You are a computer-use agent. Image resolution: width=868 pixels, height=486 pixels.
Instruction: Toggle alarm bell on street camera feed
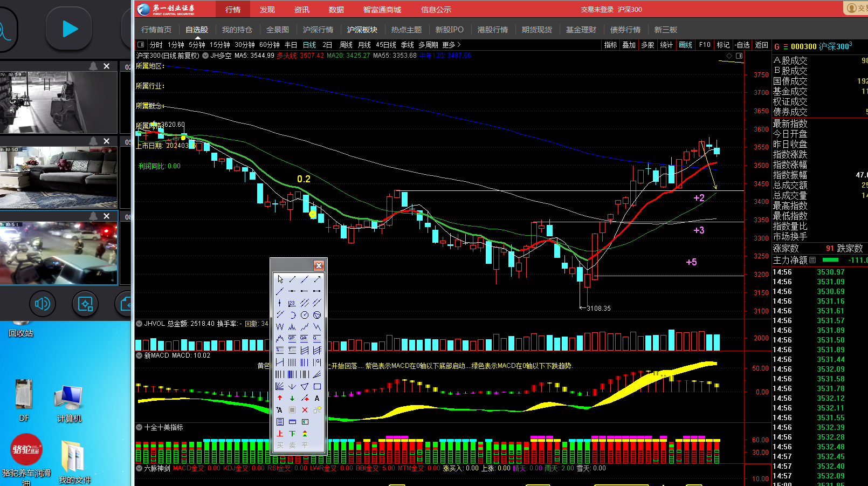93,216
